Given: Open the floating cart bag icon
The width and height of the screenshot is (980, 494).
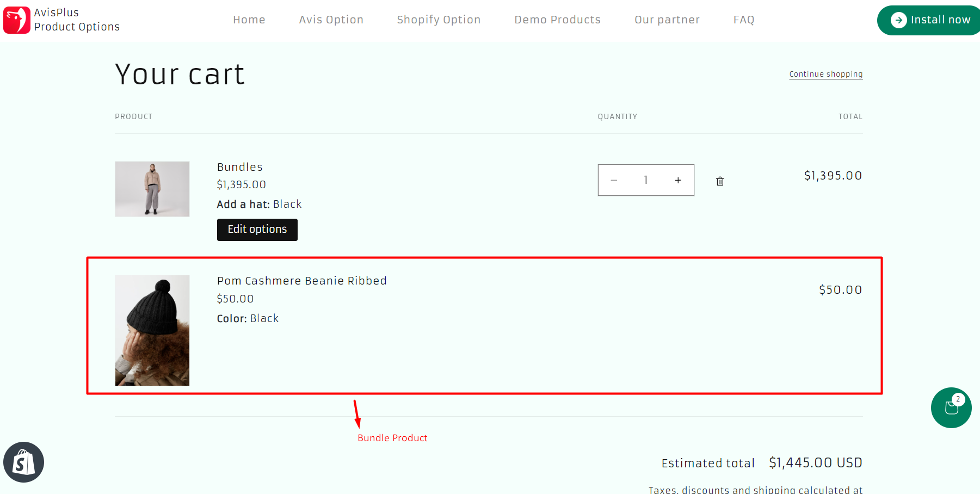Looking at the screenshot, I should [951, 407].
